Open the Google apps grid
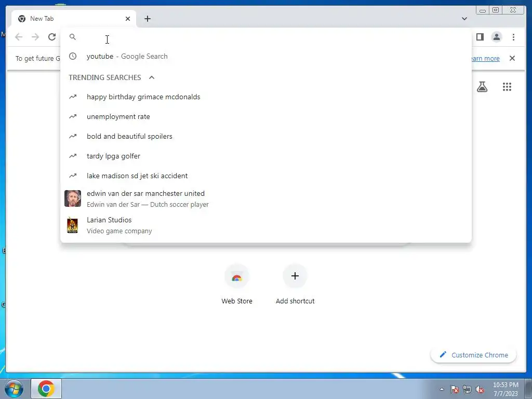 (x=507, y=87)
